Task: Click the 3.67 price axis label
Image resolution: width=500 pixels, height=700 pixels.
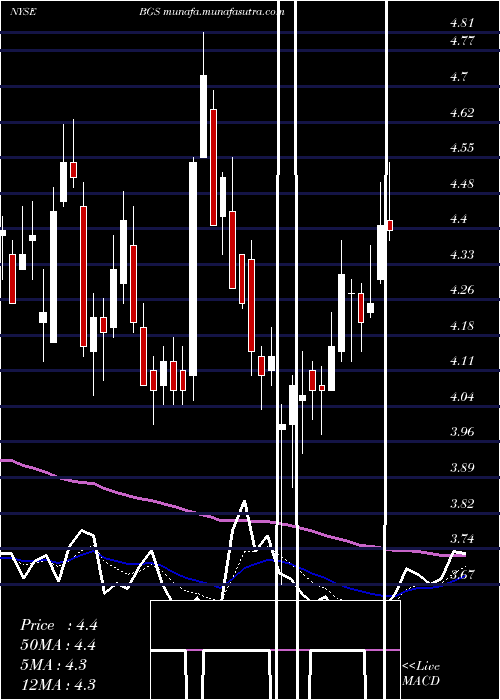Action: [462, 574]
